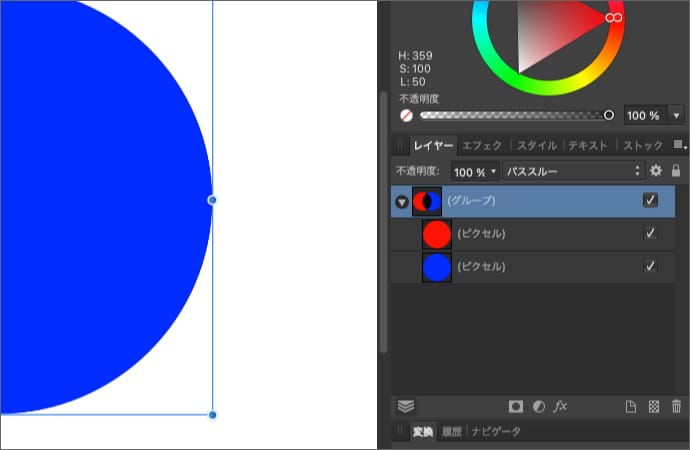Click the layer lock icon
The image size is (690, 450).
[677, 172]
